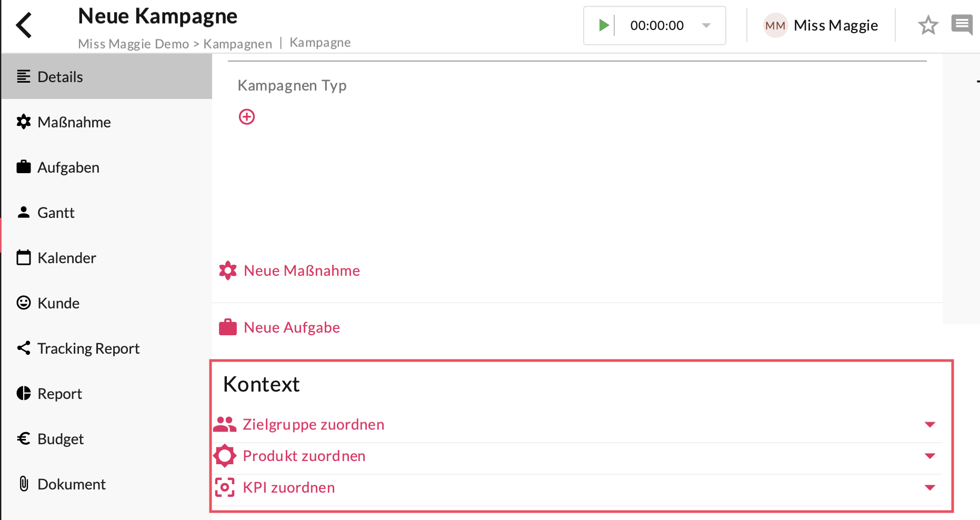Click the Kampagnen breadcrumb link
980x520 pixels.
pos(237,44)
